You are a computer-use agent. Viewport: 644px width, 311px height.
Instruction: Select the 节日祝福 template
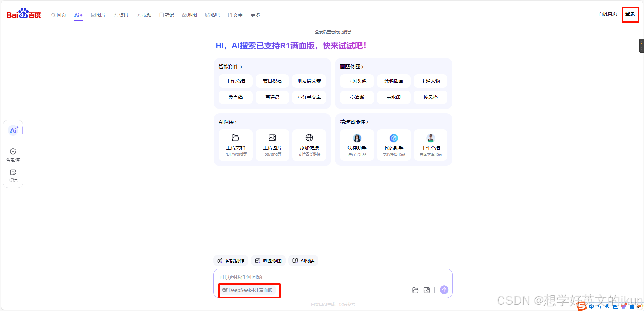coord(272,81)
